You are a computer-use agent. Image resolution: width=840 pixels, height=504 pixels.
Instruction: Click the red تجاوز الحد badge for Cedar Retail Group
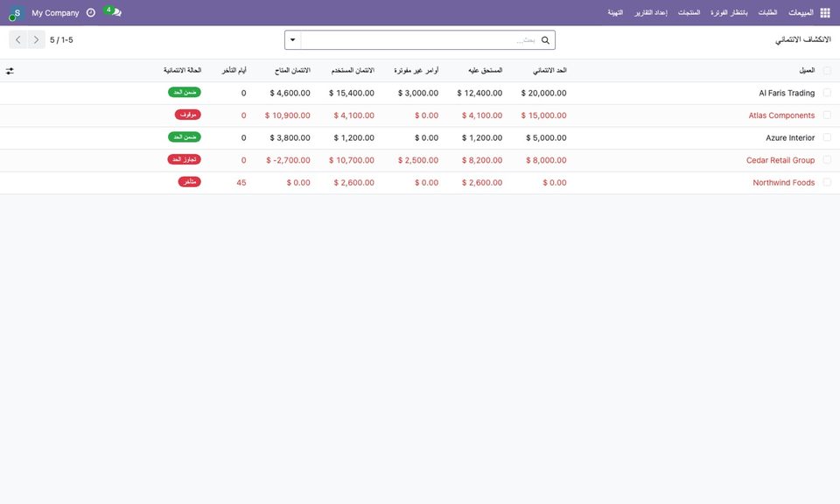point(185,159)
